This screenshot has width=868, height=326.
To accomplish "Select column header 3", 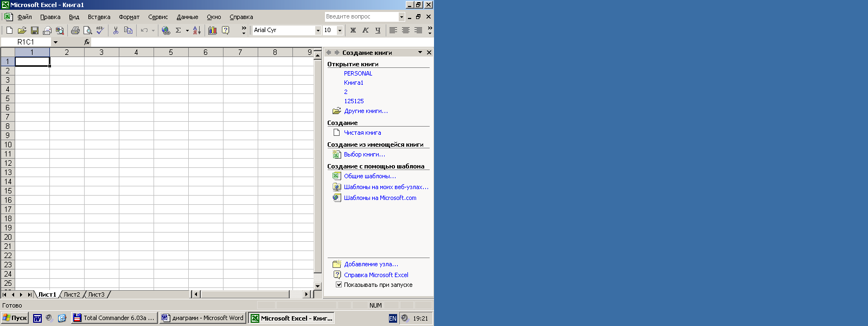I will coord(101,52).
